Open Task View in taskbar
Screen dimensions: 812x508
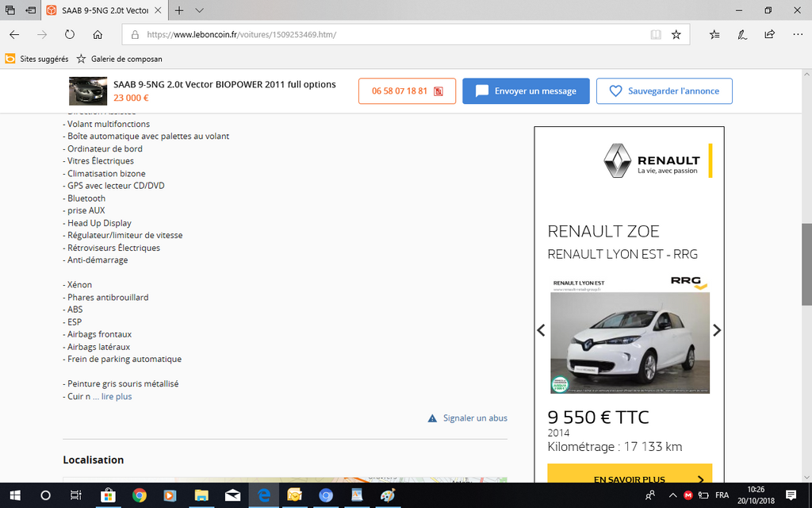click(x=76, y=495)
